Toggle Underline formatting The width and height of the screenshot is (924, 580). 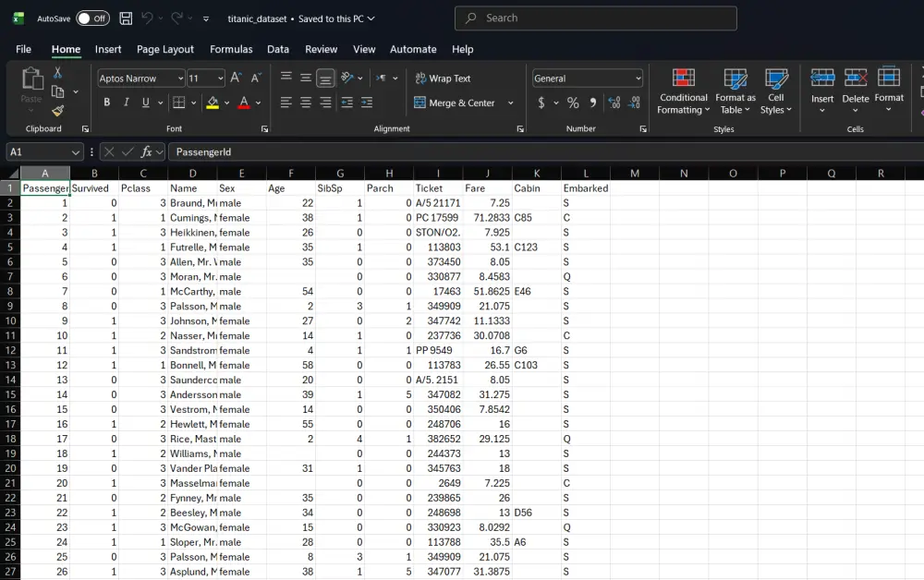click(x=146, y=103)
